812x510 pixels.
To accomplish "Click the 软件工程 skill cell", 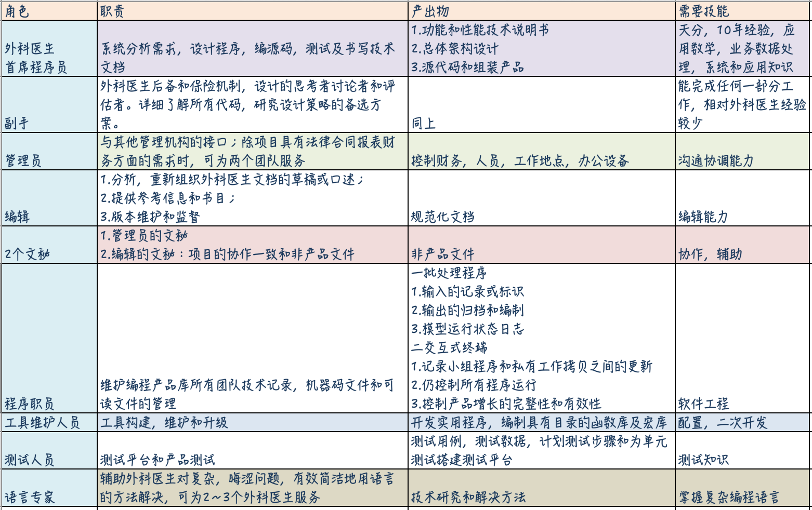I will (x=743, y=338).
